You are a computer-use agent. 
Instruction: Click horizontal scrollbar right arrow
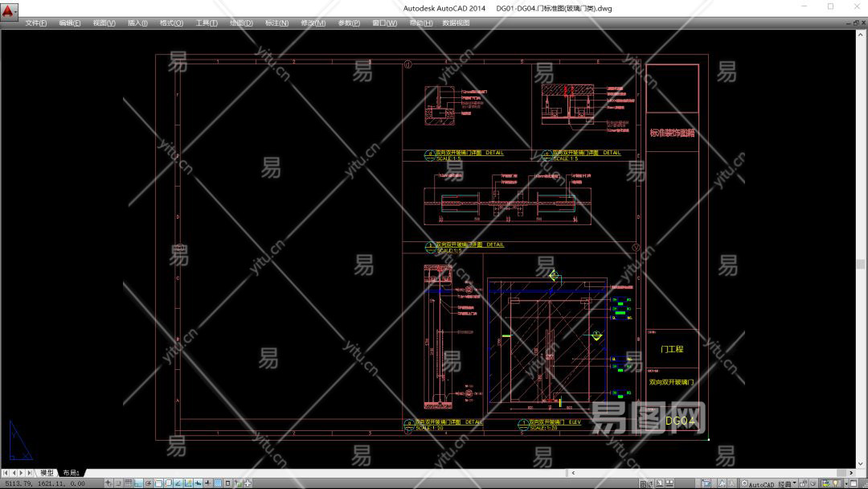point(851,473)
